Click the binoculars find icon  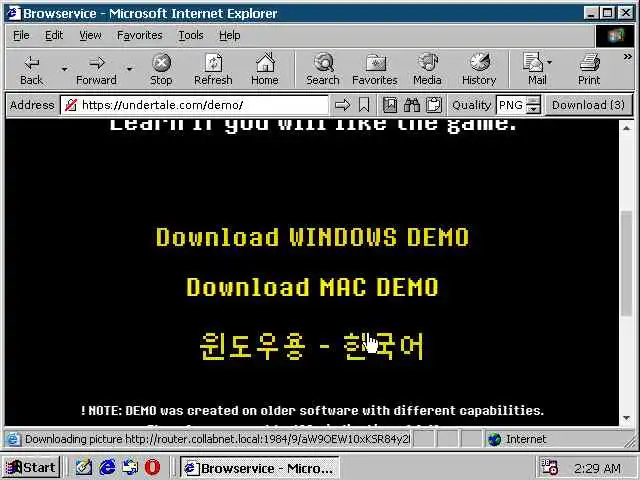412,105
